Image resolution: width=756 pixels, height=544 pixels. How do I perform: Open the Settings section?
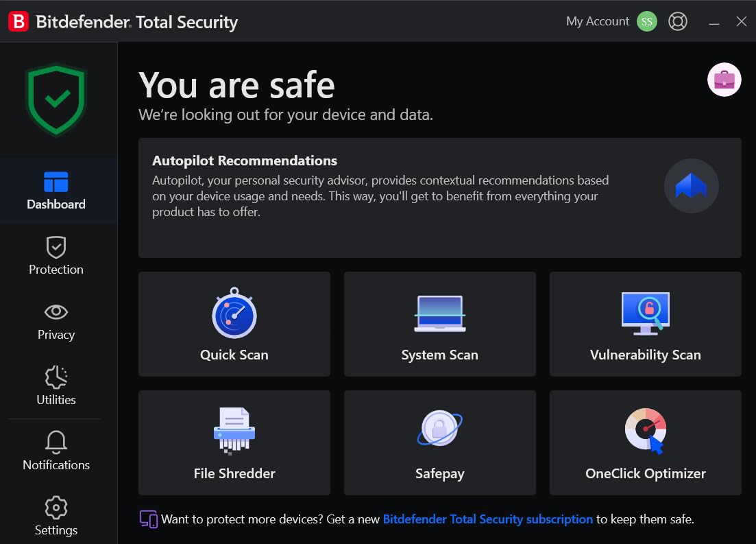coord(56,517)
